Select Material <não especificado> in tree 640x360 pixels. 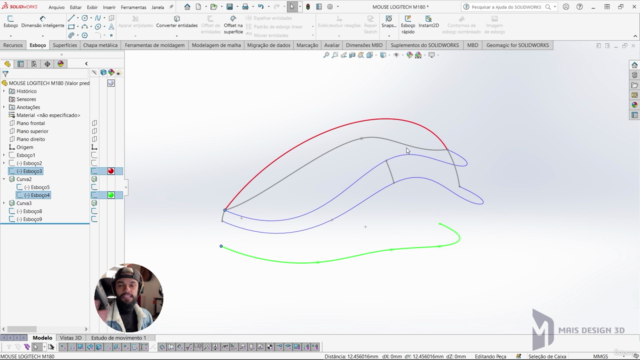tap(48, 115)
